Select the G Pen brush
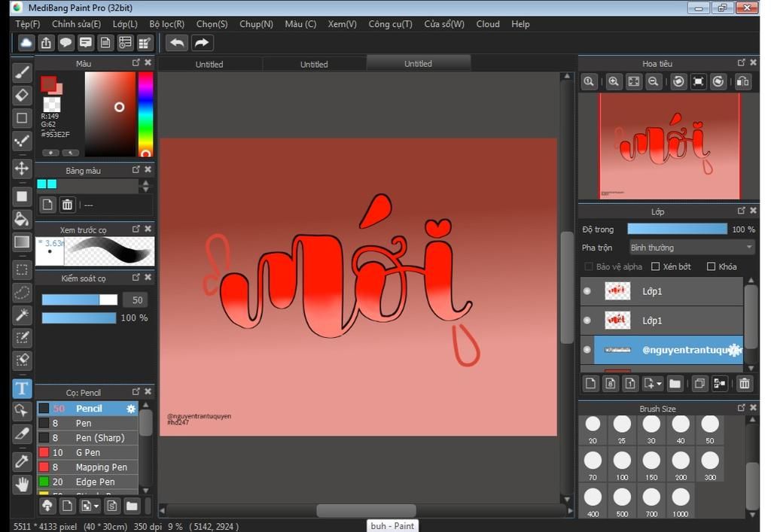Viewport: 771px width, 532px height. click(x=87, y=452)
